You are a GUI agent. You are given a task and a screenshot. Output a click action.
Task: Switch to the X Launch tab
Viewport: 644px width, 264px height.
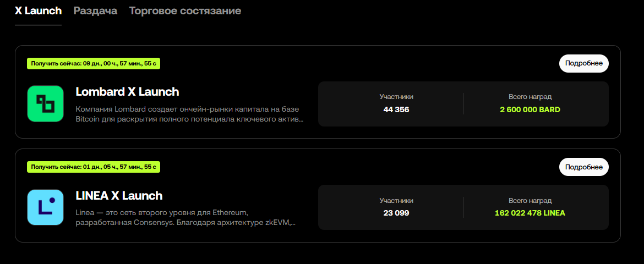click(38, 11)
